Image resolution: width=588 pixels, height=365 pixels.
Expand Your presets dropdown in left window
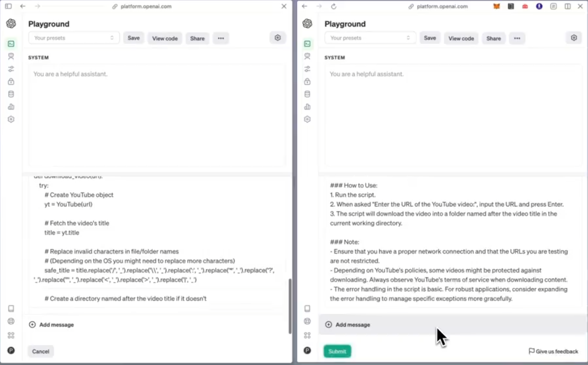tap(74, 38)
